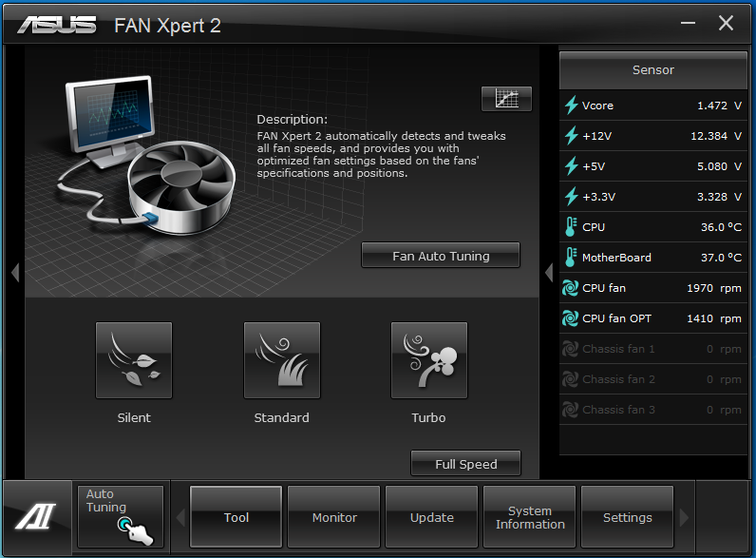Click the CPU fan speed 1970 rpm
The height and width of the screenshot is (558, 756).
point(714,288)
